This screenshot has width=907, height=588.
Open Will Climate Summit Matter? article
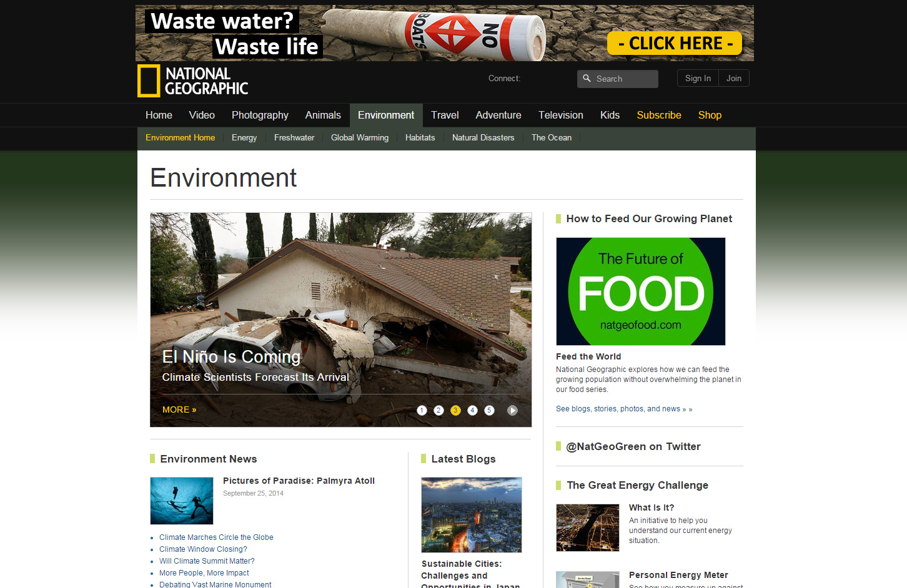pyautogui.click(x=207, y=561)
